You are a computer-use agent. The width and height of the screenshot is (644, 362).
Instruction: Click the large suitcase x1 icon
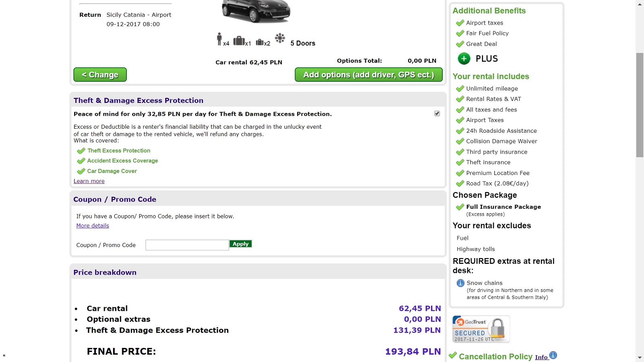click(x=239, y=41)
